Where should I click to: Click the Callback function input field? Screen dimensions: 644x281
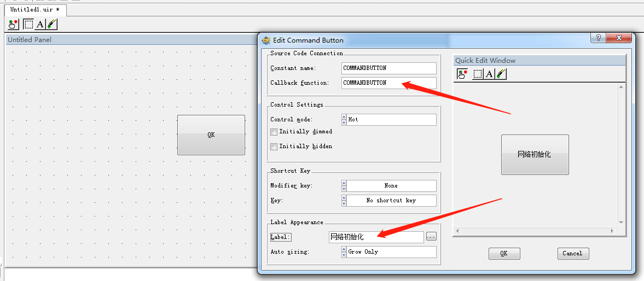pyautogui.click(x=389, y=83)
